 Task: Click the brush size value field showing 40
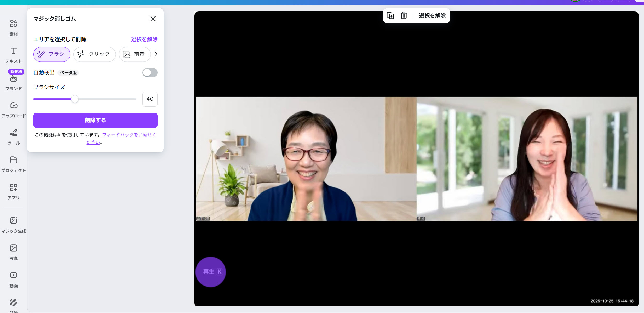tap(150, 99)
